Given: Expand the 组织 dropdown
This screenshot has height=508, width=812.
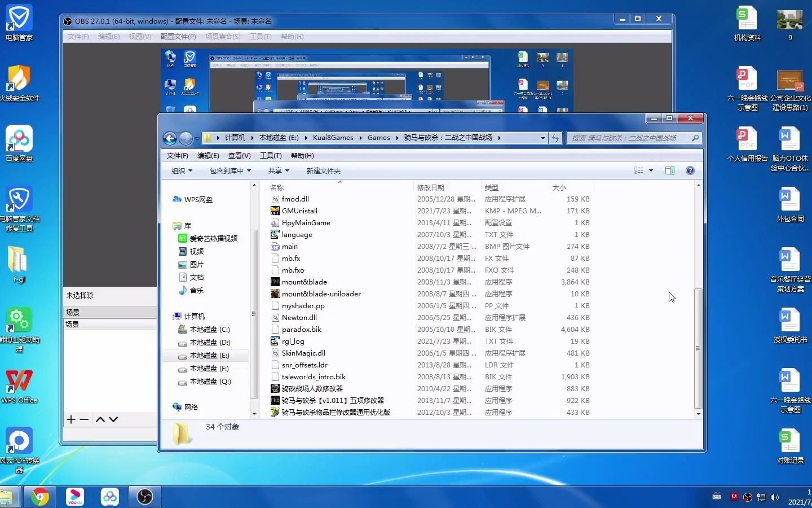Looking at the screenshot, I should (x=182, y=170).
